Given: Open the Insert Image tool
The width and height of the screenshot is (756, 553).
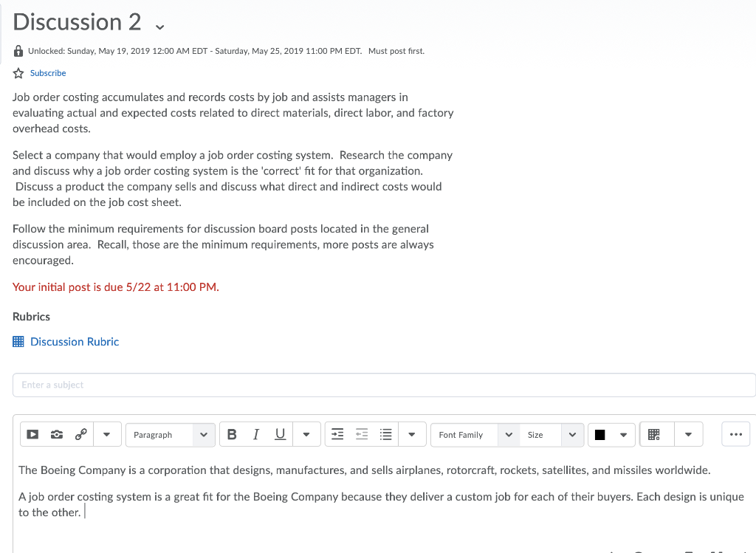Looking at the screenshot, I should (x=56, y=434).
